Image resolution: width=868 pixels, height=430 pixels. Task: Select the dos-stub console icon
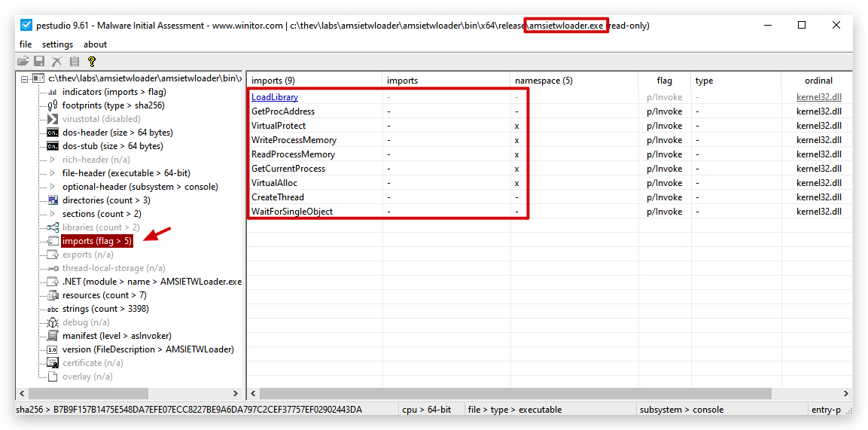pos(53,146)
